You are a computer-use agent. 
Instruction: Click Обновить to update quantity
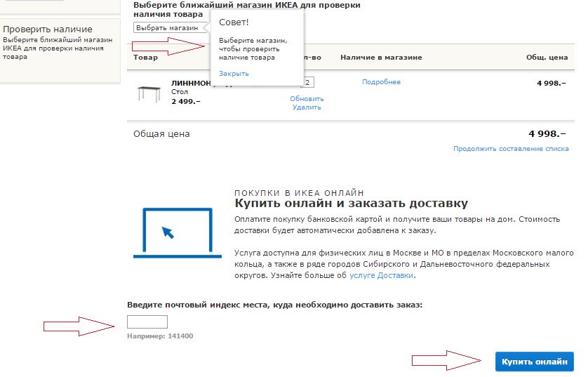(x=307, y=99)
